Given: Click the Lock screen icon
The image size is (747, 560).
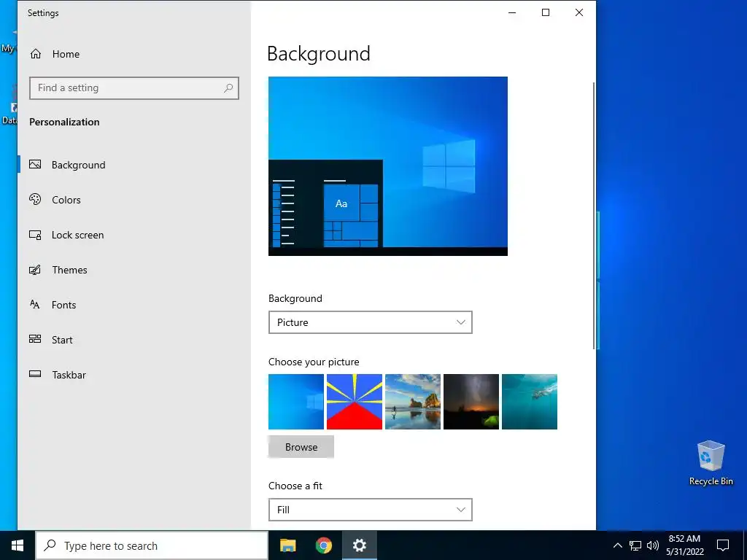Looking at the screenshot, I should [35, 235].
